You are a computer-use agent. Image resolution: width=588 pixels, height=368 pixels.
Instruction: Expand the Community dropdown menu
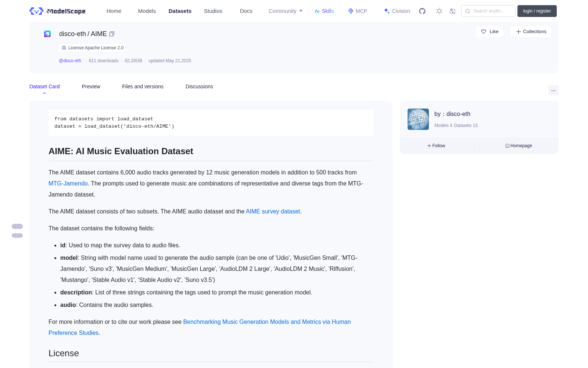pyautogui.click(x=286, y=11)
